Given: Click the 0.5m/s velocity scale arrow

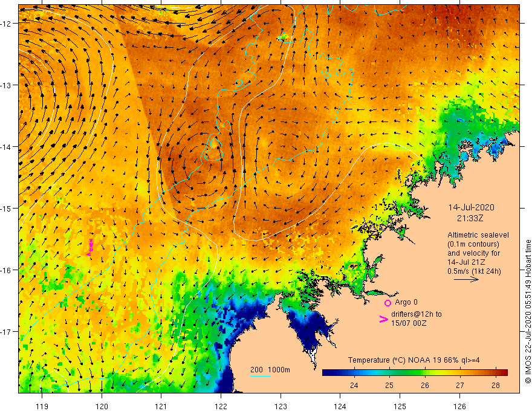Looking at the screenshot, I should coord(466,279).
